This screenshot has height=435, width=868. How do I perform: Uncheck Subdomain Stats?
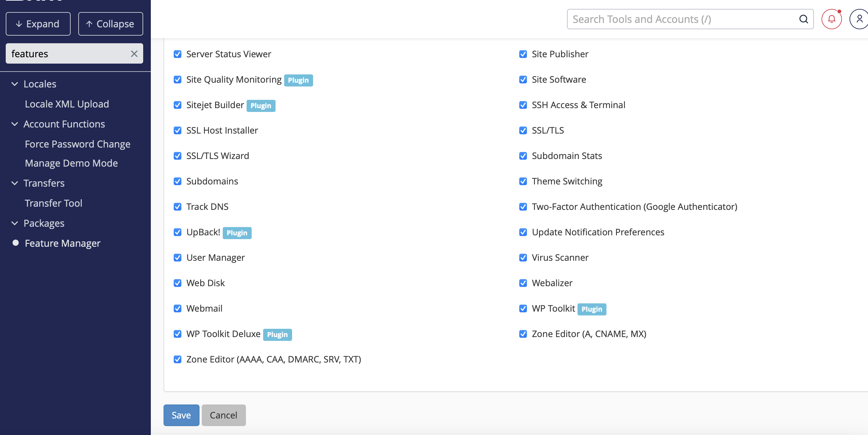(523, 156)
